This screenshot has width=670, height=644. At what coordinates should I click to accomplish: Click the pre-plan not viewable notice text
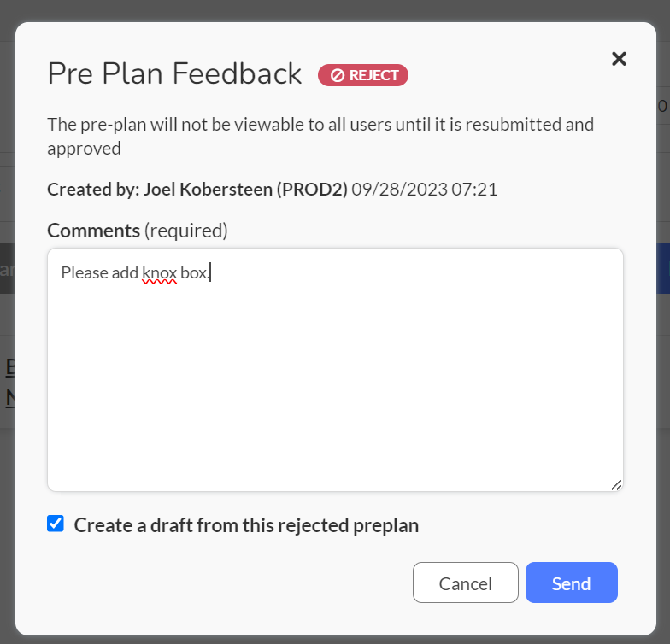coord(320,137)
